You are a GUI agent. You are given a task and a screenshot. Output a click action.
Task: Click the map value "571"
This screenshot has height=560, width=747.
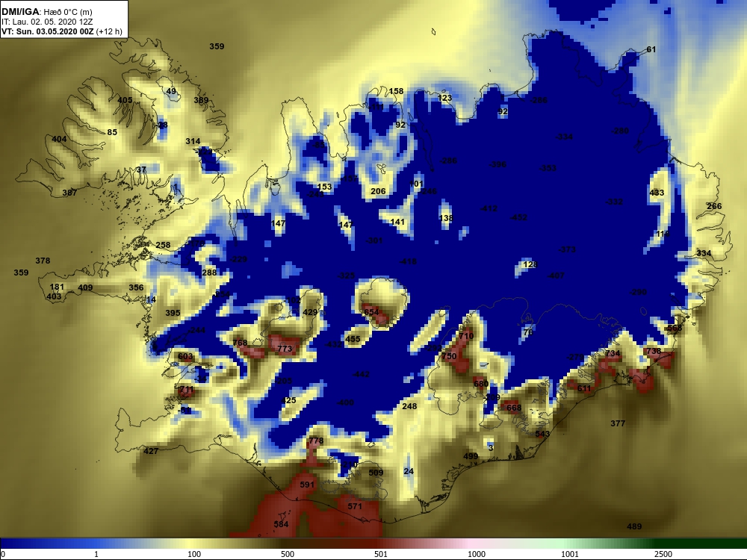(355, 506)
